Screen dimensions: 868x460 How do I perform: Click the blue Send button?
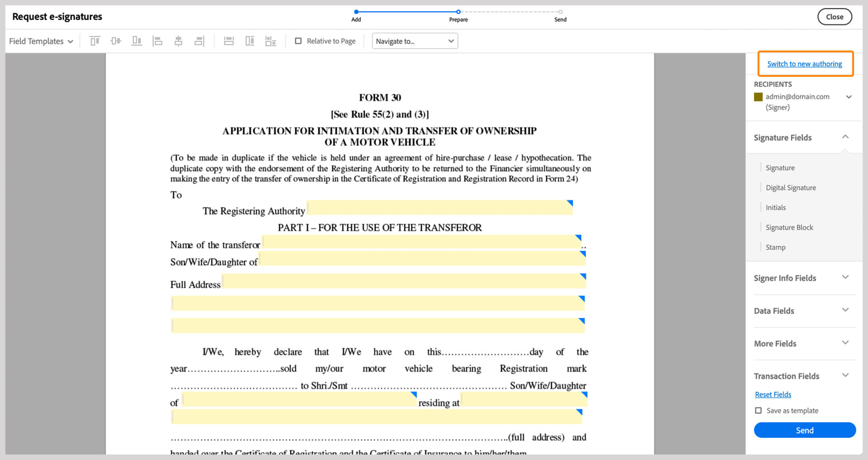805,430
